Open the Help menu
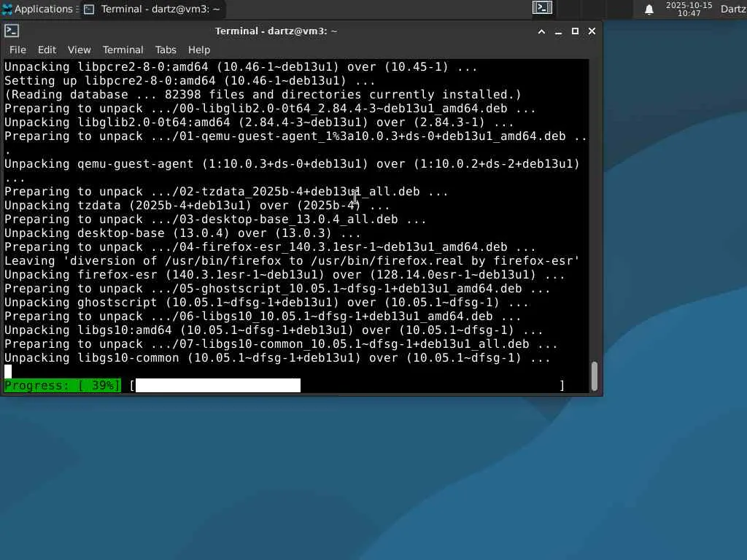747x560 pixels. pos(198,50)
